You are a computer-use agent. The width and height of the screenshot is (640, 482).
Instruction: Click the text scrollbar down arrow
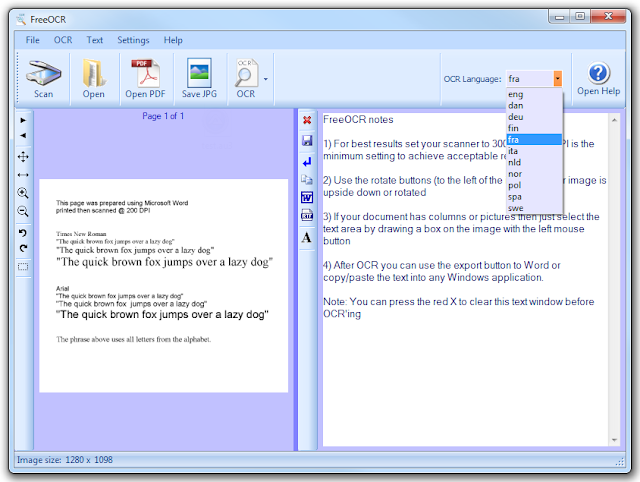614,440
